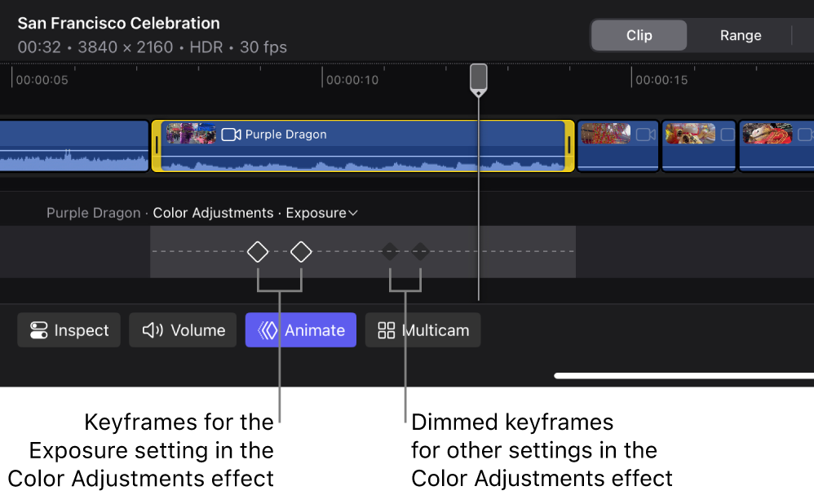The image size is (814, 504).
Task: Click a dimmed keyframe for other settings
Action: [x=390, y=252]
